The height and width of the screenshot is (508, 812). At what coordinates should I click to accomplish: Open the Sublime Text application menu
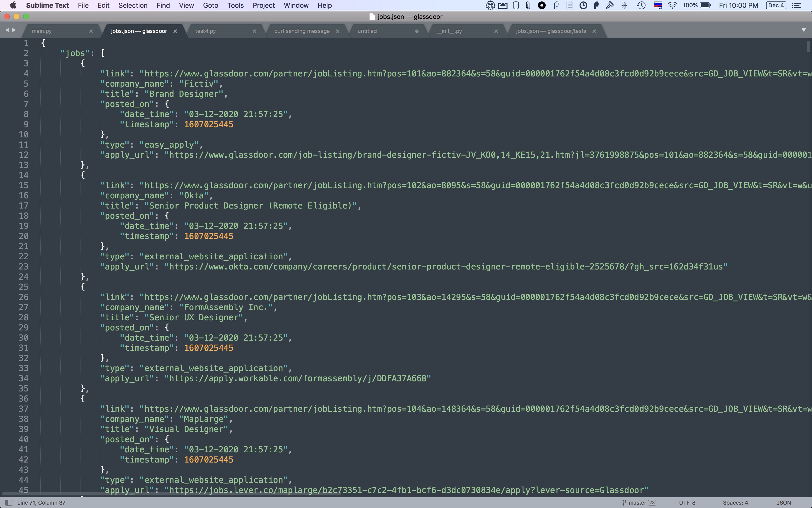coord(47,5)
